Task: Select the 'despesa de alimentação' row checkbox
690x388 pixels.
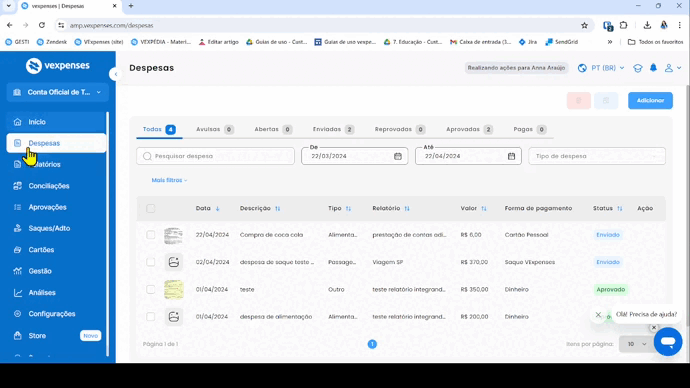Action: pyautogui.click(x=150, y=317)
